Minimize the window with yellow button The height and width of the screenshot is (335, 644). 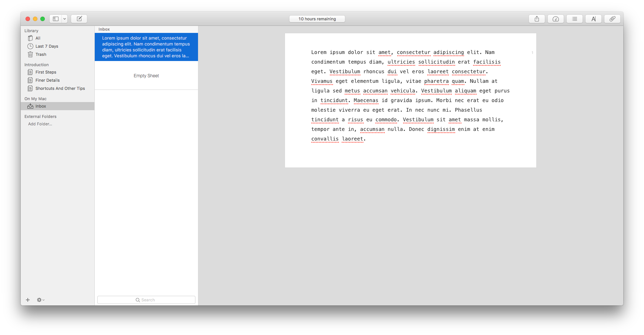[35, 19]
